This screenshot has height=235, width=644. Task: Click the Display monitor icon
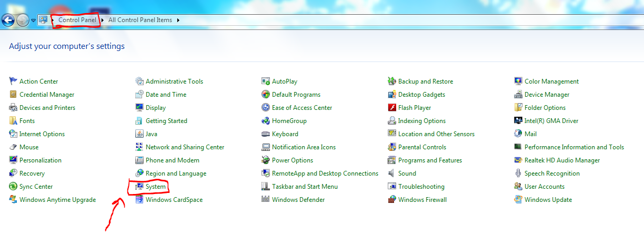pyautogui.click(x=139, y=107)
